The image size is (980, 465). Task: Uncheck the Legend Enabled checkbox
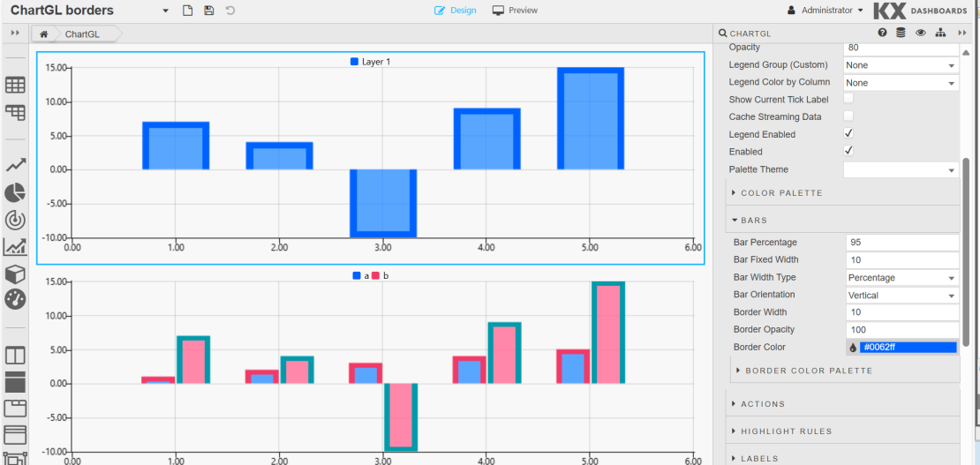coord(848,133)
